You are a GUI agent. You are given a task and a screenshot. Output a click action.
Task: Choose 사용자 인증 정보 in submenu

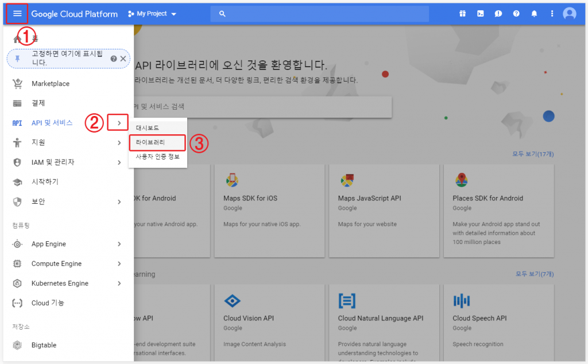point(157,157)
